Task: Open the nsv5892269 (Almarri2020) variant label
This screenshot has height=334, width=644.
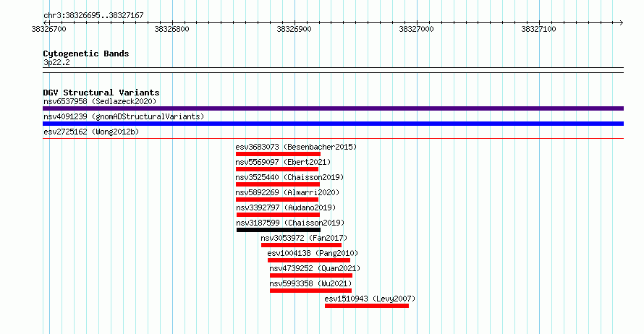Action: click(287, 192)
